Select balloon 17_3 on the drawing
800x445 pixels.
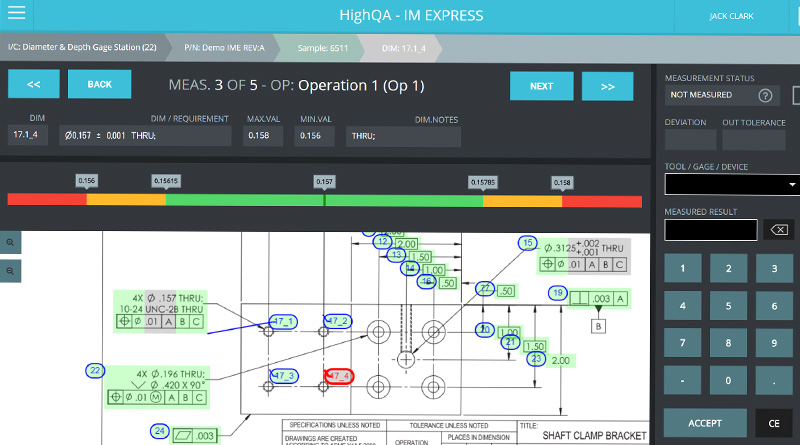(284, 376)
